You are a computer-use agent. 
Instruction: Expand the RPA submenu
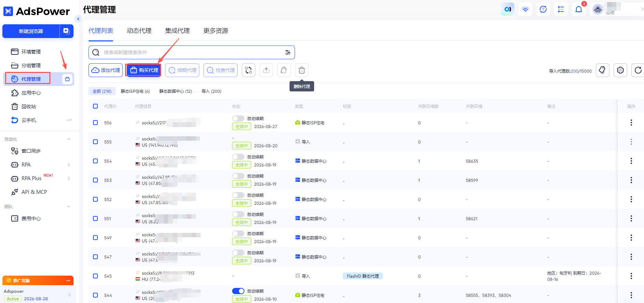click(x=69, y=165)
